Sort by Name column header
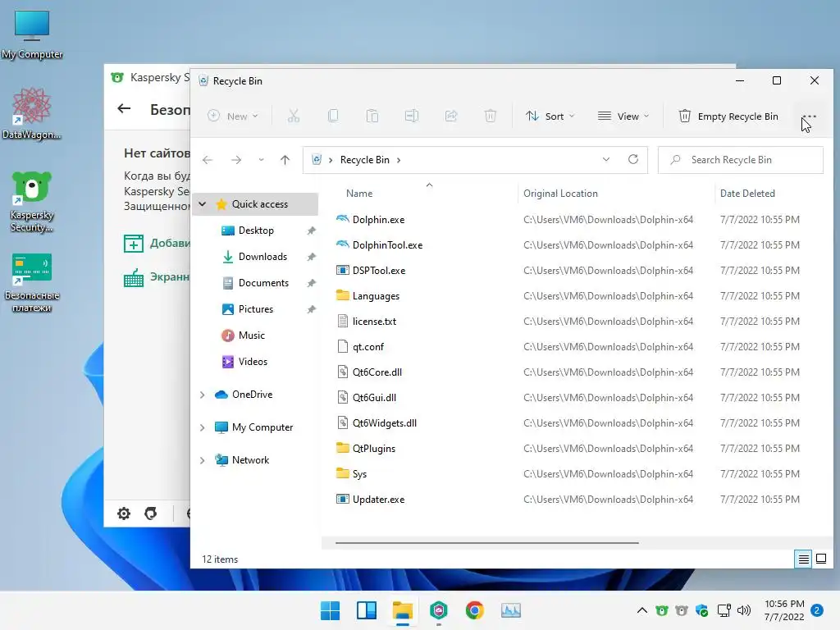The width and height of the screenshot is (840, 630). click(359, 194)
